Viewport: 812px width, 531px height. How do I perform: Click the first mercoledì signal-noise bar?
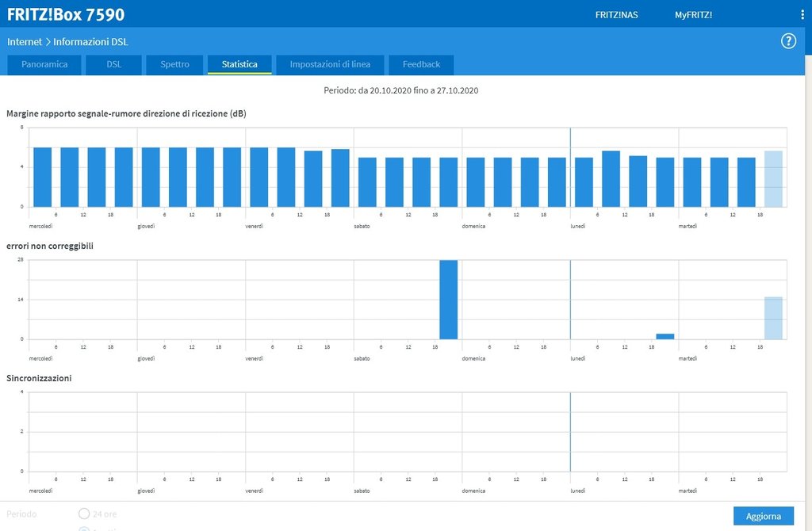pos(42,177)
